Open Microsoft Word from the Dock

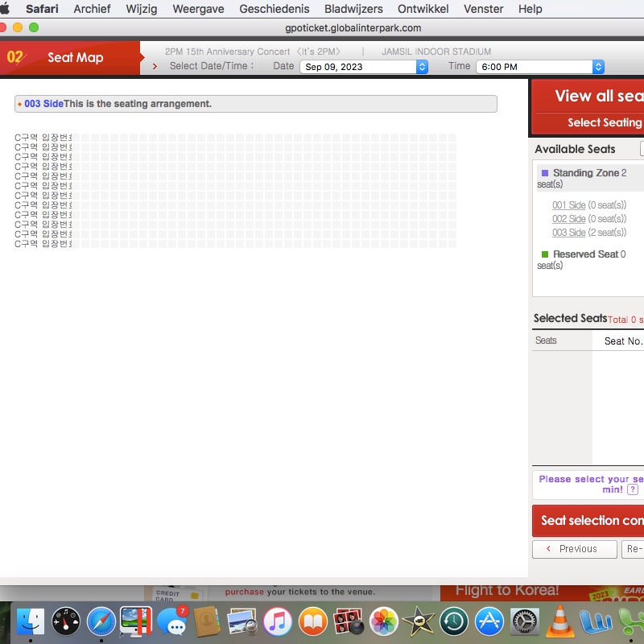[x=595, y=621]
